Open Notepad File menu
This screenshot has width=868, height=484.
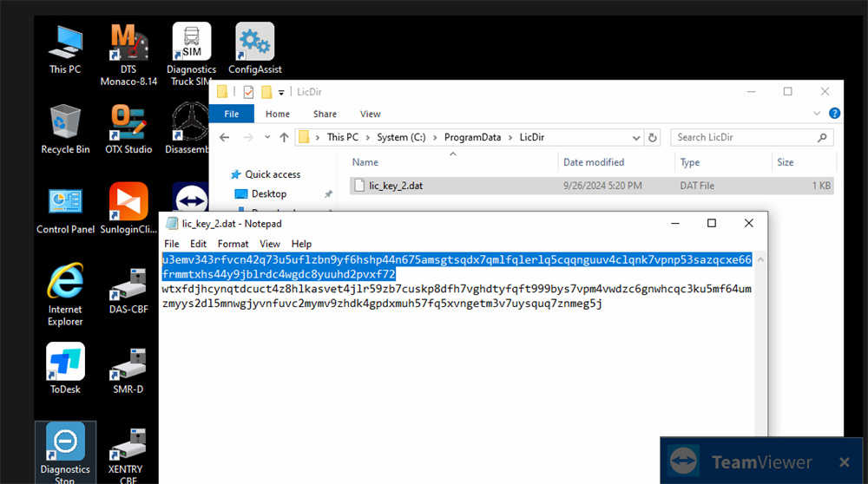pos(172,244)
